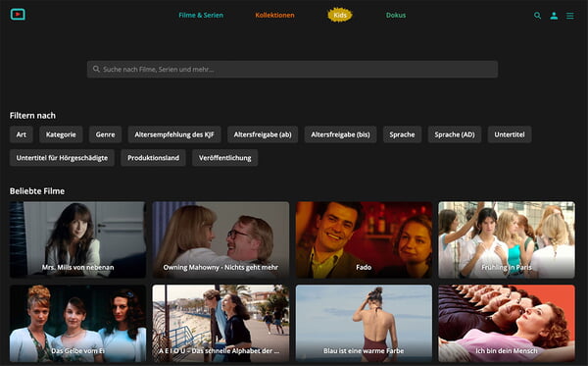Open A E I O U - Das schnelle Alphabet
Screen dimensions: 588x366
(220, 323)
